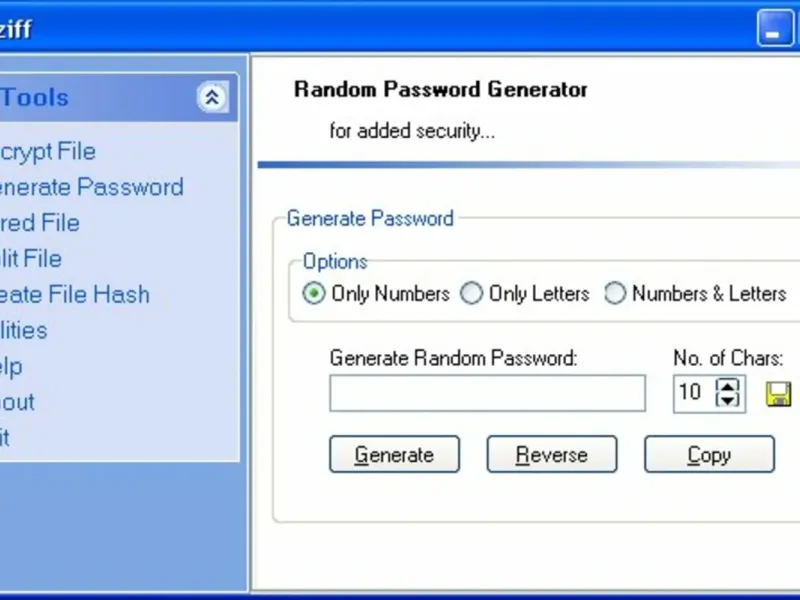
Task: Show the About entry in the sidebar
Action: (17, 402)
